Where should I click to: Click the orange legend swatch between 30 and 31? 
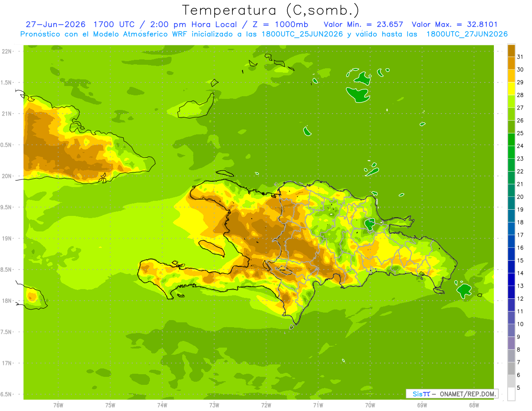pos(511,63)
